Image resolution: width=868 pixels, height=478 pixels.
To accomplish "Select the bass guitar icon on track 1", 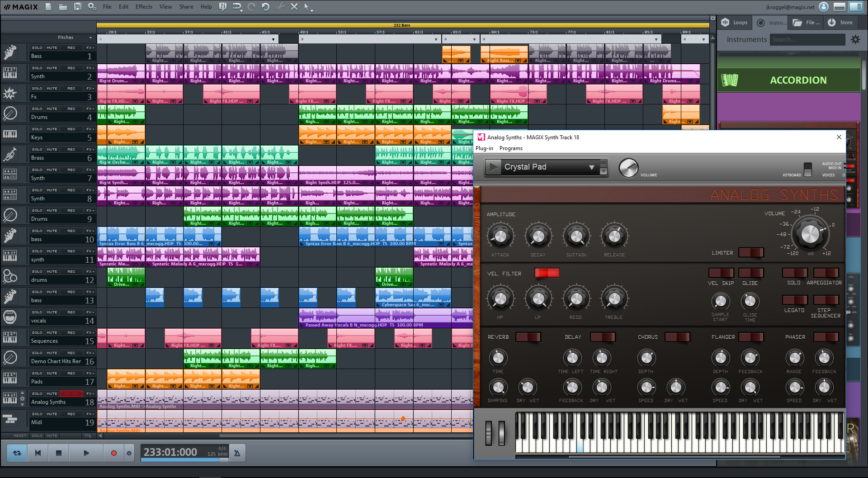I will 10,52.
